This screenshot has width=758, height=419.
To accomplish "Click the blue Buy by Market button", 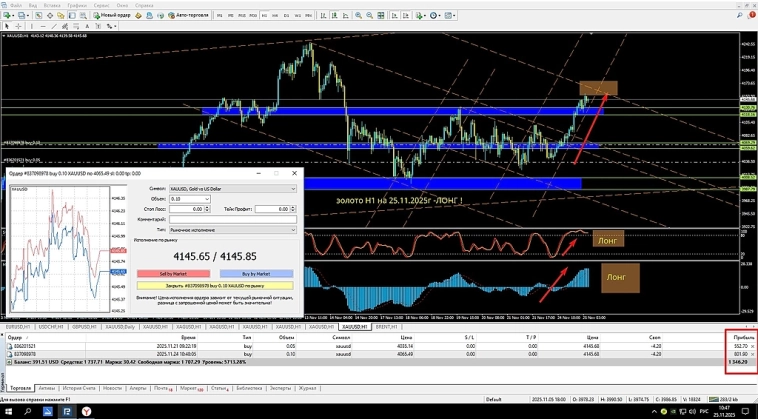I will (257, 272).
